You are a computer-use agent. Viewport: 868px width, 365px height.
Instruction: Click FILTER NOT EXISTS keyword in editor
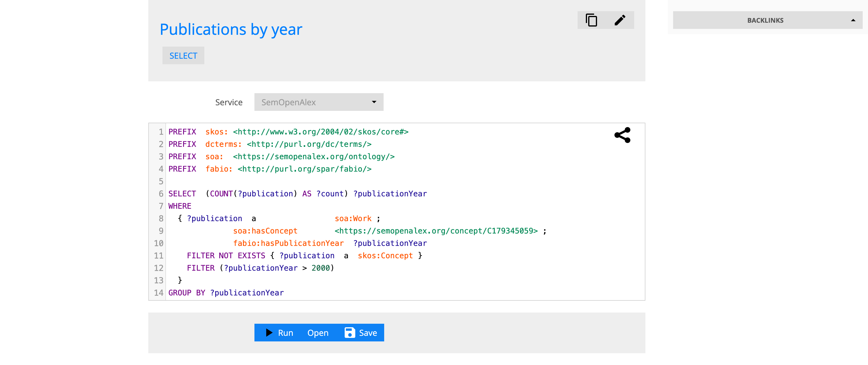[226, 255]
